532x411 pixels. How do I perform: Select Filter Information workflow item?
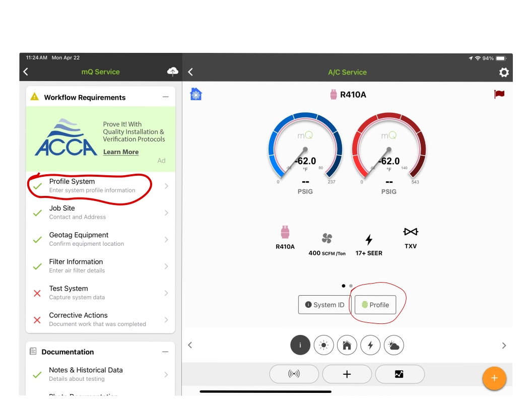point(100,266)
